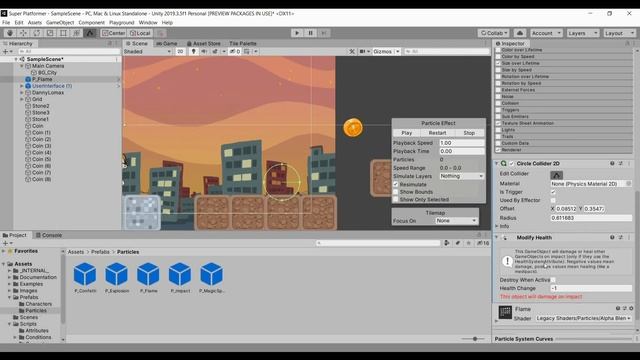Disable Texture Sheet Animation module
Viewport: 640px width, 360px height.
click(x=498, y=123)
